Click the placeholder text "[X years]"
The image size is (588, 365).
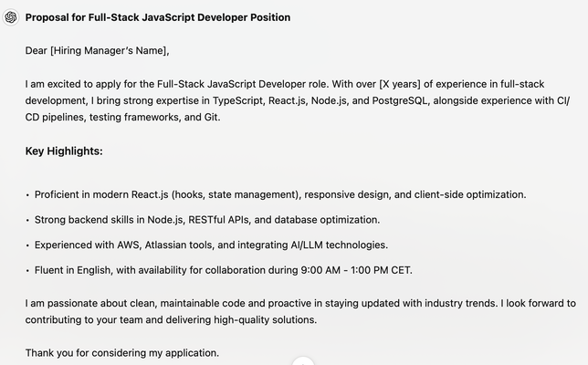400,84
